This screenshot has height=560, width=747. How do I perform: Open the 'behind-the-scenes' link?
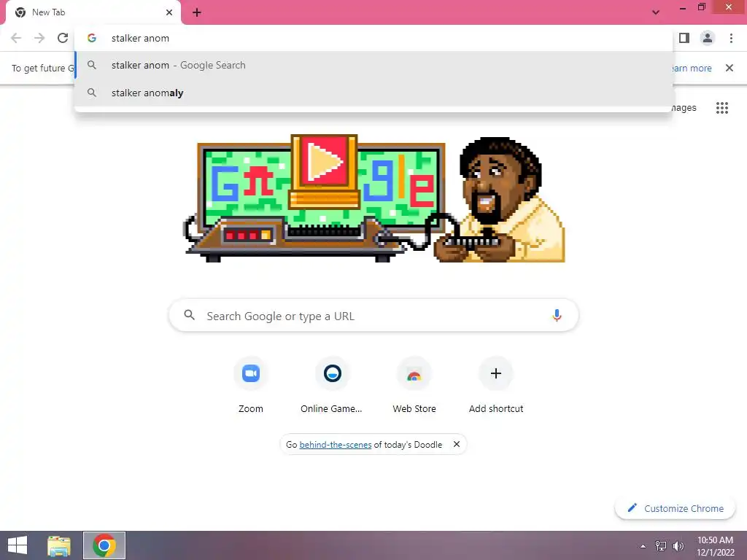tap(336, 445)
